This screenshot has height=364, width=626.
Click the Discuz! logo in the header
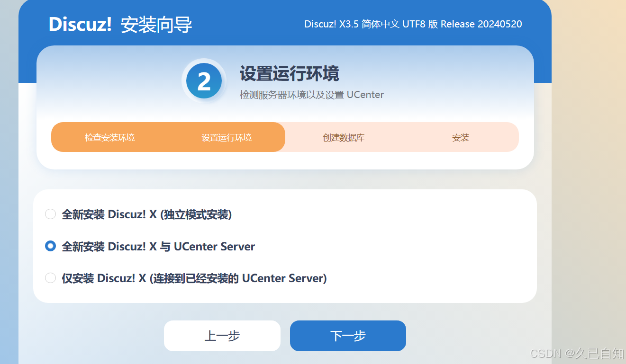80,24
